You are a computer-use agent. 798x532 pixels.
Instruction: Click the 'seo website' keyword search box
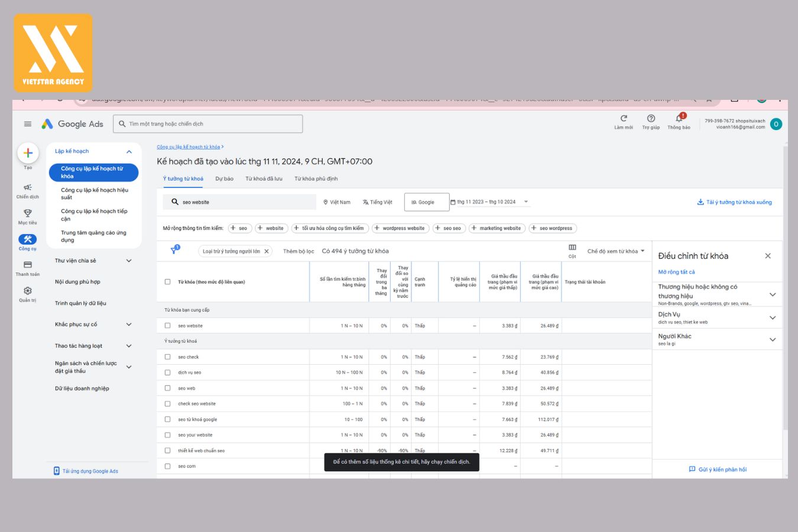pos(239,202)
